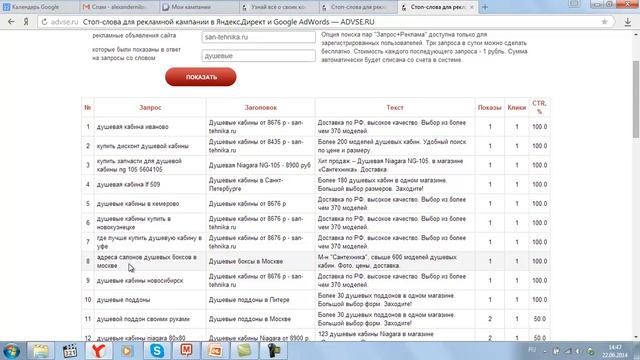This screenshot has width=640, height=360.
Task: Click headline 'Душевые боксы в Москве'
Action: click(x=246, y=261)
